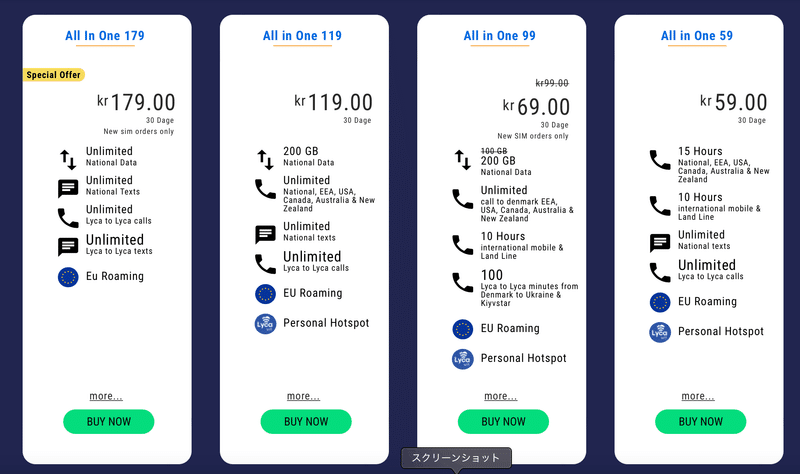Click the Special Offer badge
This screenshot has height=474, width=800.
(54, 75)
